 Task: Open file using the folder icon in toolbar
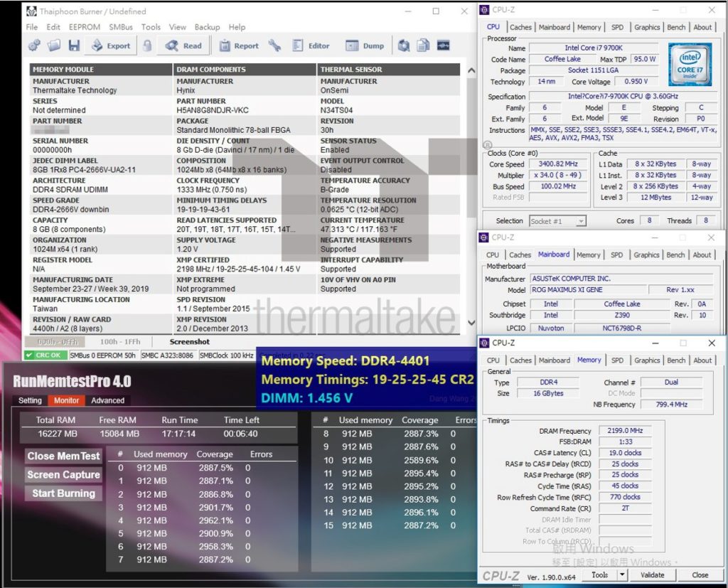pyautogui.click(x=54, y=46)
